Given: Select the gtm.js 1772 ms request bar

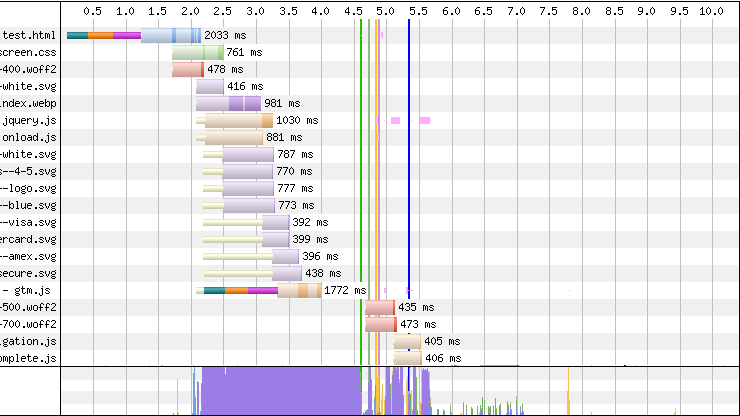Looking at the screenshot, I should coord(263,290).
